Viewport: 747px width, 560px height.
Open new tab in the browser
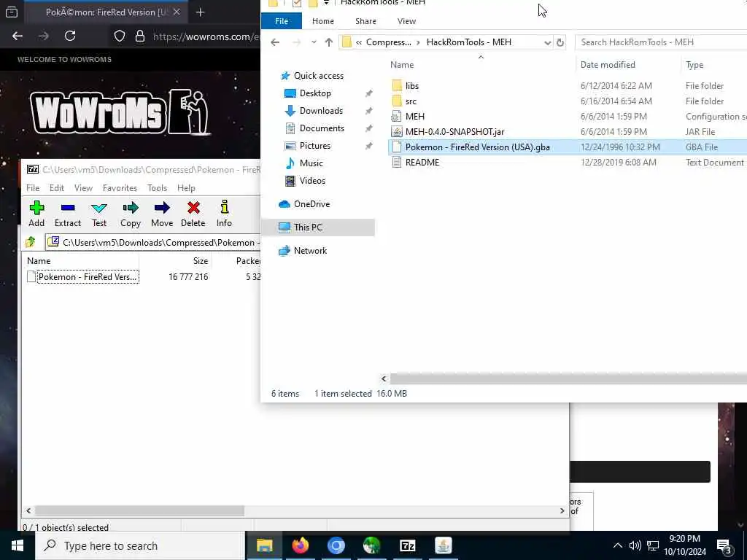(200, 12)
